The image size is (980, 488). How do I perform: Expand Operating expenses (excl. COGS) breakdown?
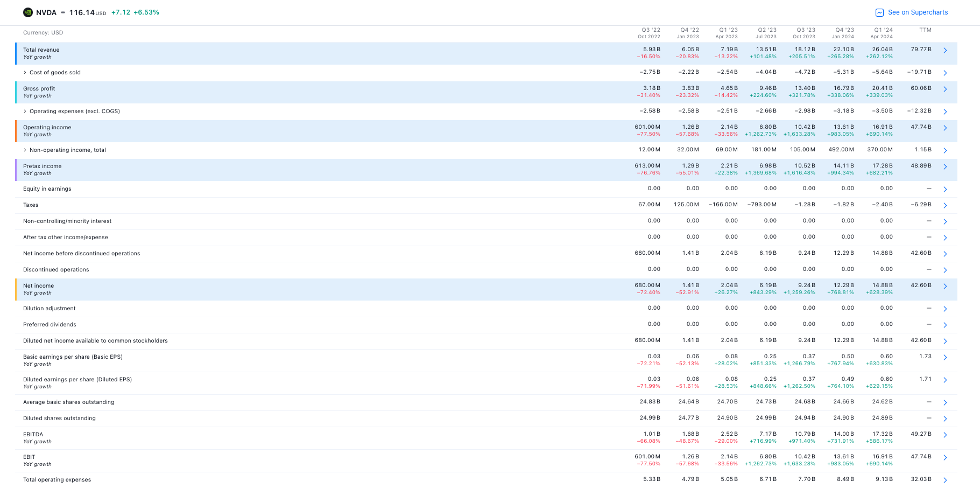(x=25, y=111)
